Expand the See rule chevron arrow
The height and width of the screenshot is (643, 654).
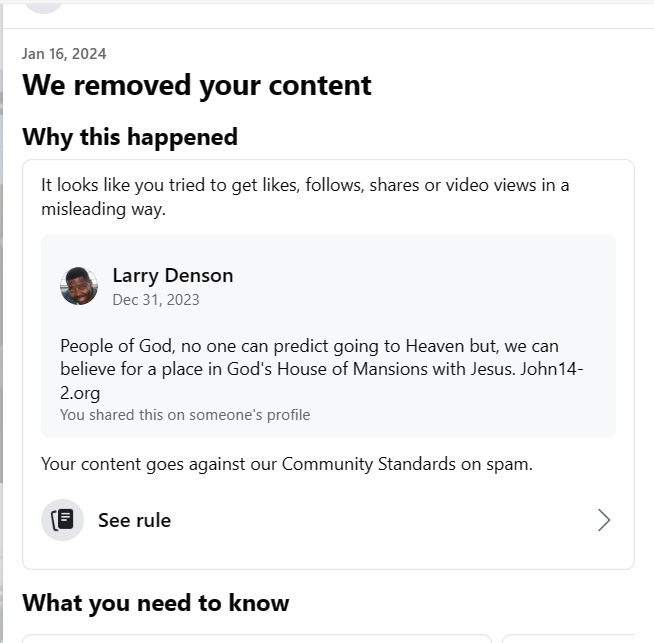(x=604, y=520)
